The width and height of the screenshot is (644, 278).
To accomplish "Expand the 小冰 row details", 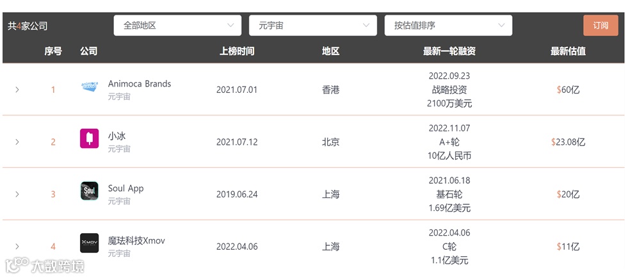I will [17, 142].
